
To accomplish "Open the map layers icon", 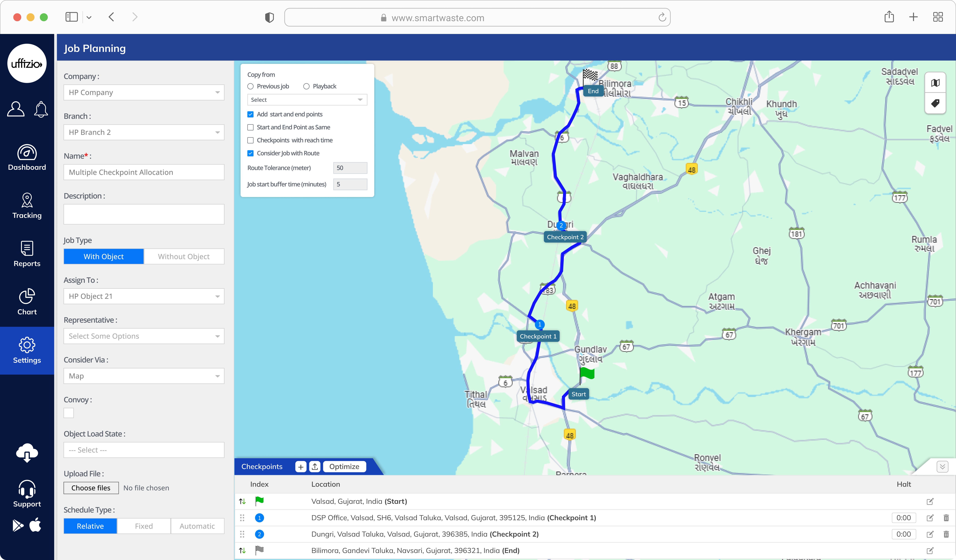I will 935,83.
